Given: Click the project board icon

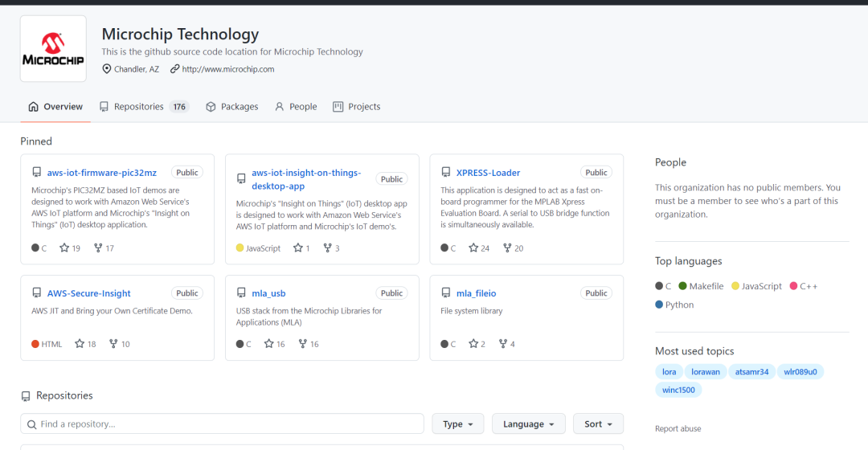Looking at the screenshot, I should [x=338, y=106].
